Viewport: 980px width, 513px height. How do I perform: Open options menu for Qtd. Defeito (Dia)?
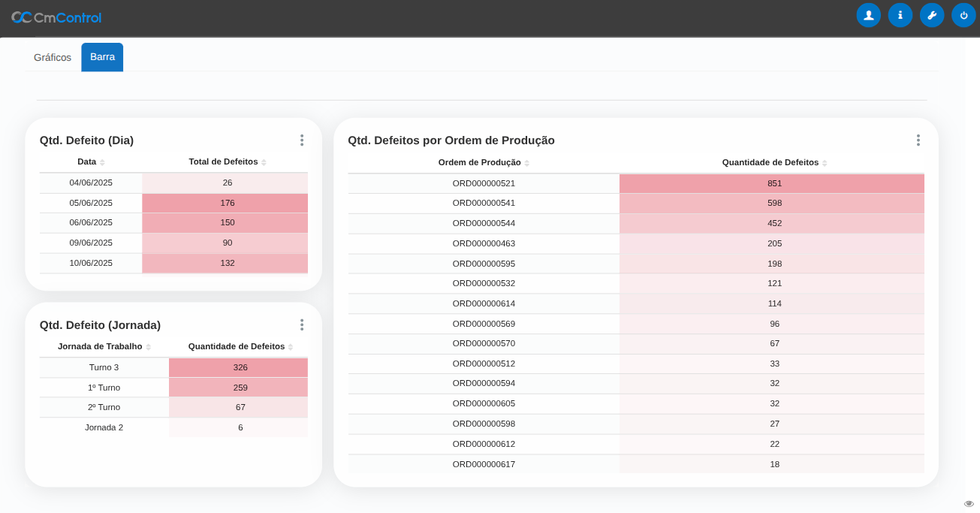[x=301, y=140]
